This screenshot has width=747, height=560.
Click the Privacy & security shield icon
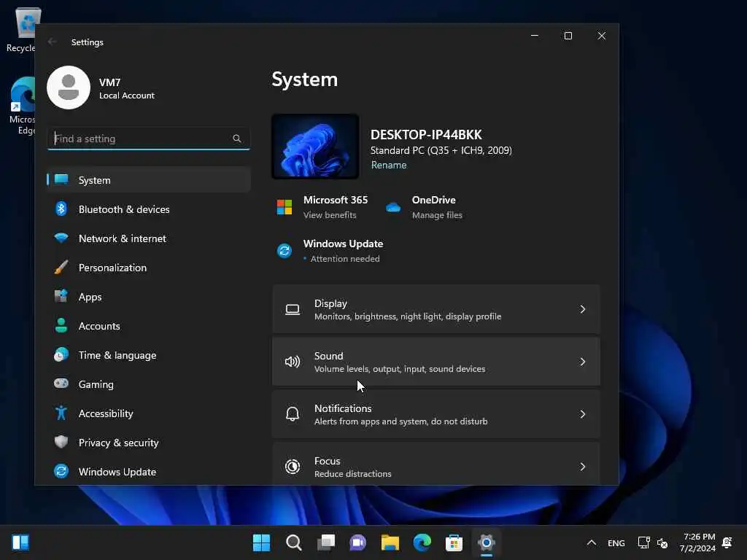coord(61,442)
